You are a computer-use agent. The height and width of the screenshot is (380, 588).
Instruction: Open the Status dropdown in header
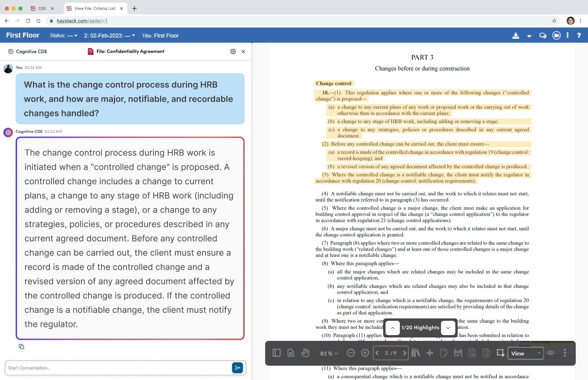pyautogui.click(x=64, y=35)
